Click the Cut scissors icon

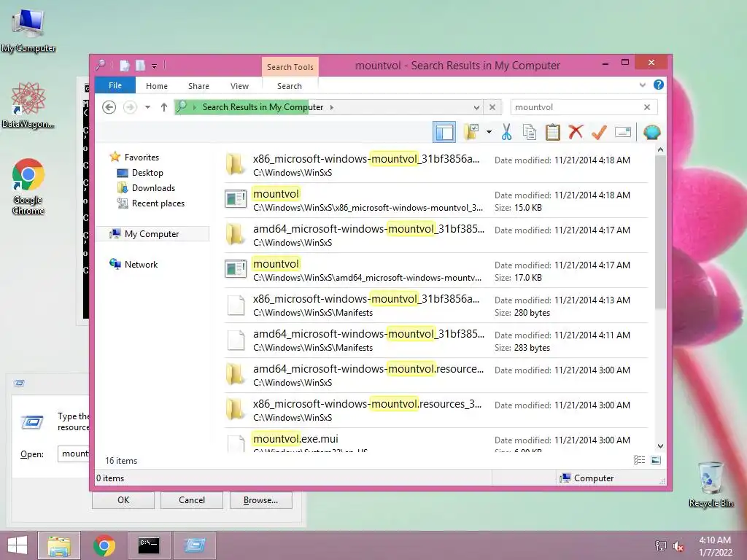click(506, 132)
